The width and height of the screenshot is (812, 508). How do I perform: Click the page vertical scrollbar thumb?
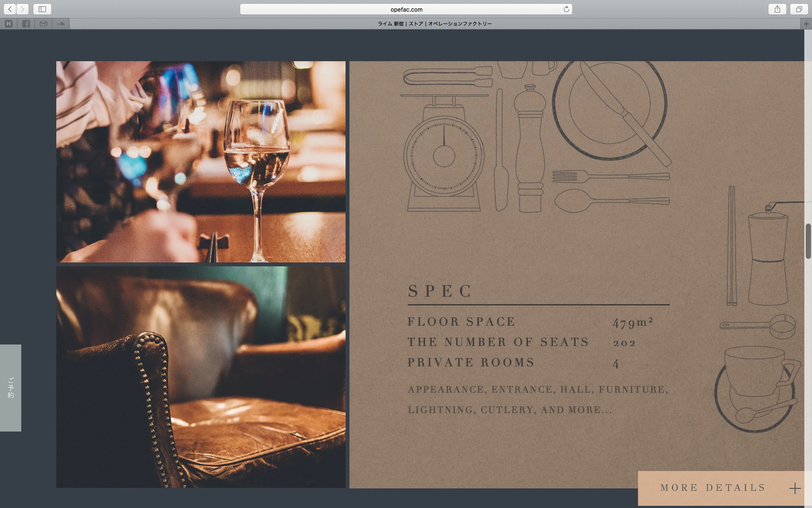pyautogui.click(x=808, y=241)
